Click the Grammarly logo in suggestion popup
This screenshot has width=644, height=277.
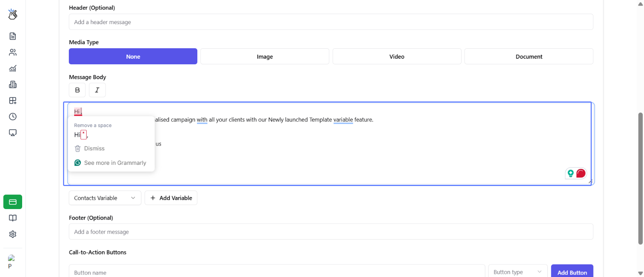[x=78, y=163]
